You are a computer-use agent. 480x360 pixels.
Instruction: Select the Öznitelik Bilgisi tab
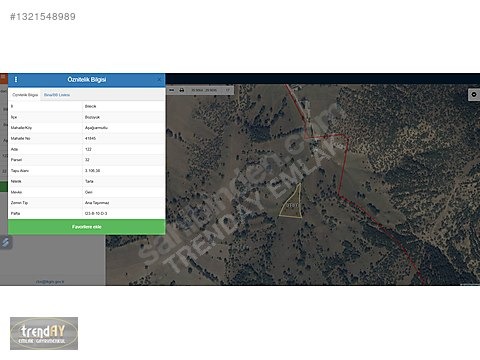[x=25, y=95]
